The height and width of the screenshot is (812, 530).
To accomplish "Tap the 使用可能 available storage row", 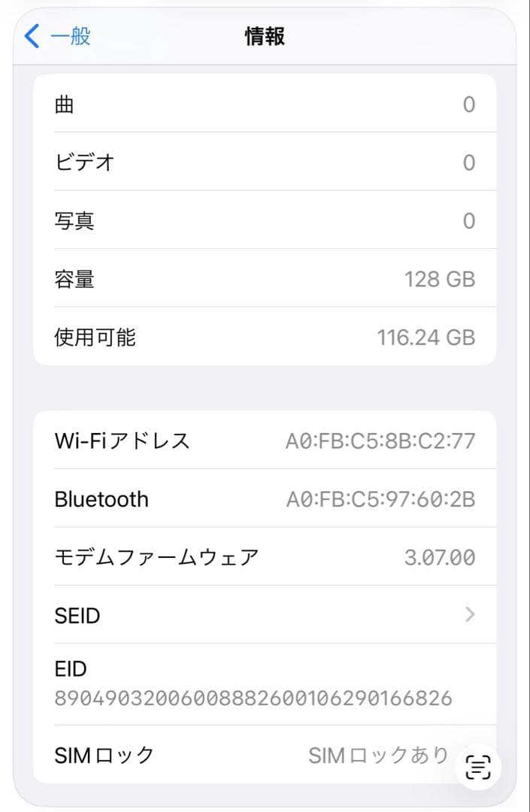I will [265, 338].
